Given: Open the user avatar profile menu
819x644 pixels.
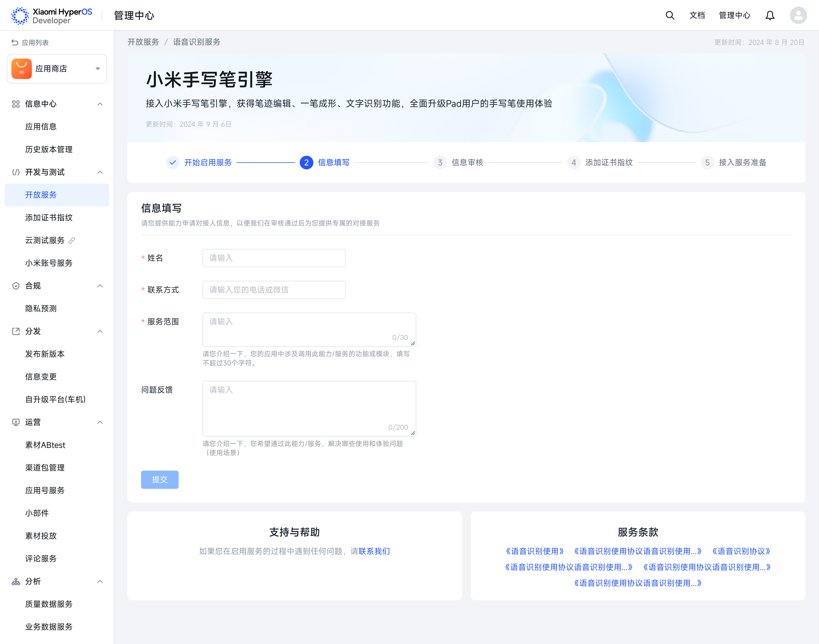Looking at the screenshot, I should pyautogui.click(x=798, y=15).
